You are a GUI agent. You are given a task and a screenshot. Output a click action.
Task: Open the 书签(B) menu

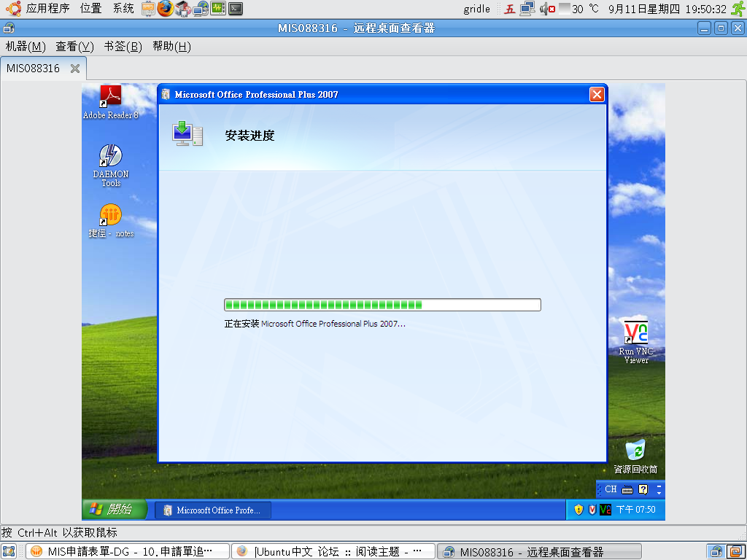pyautogui.click(x=123, y=47)
